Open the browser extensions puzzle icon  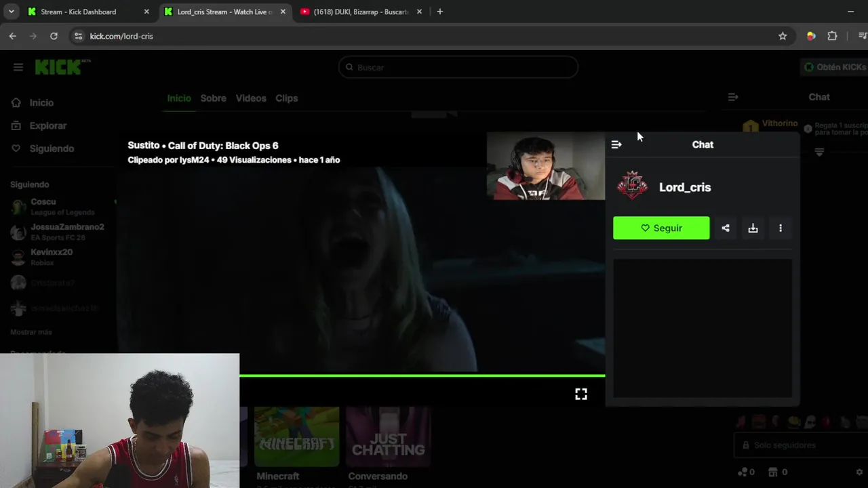click(x=832, y=36)
